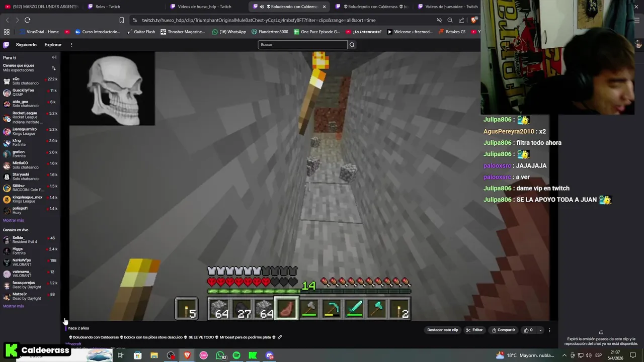The width and height of the screenshot is (644, 362).
Task: Open valenuwu_ VALORANT channel
Action: (x=30, y=274)
